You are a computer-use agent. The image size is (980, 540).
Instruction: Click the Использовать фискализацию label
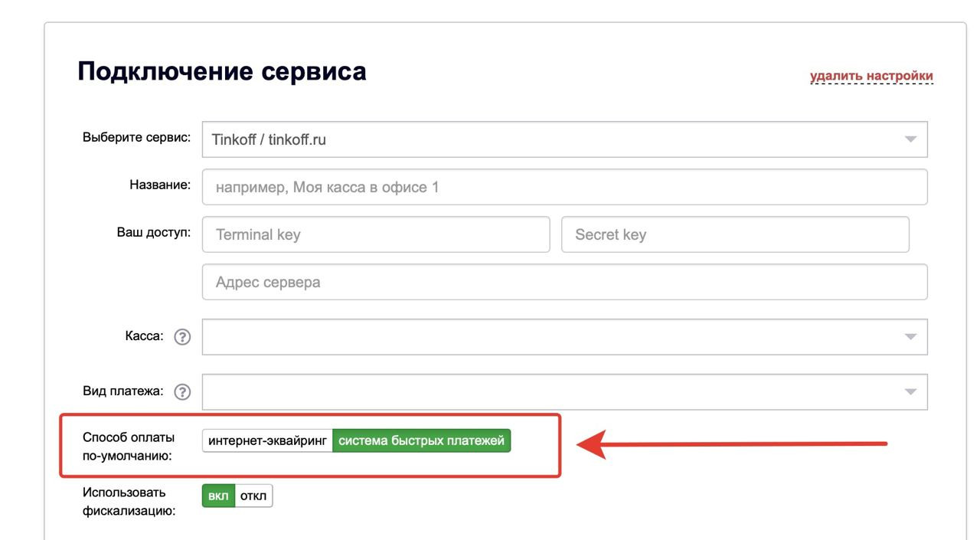(x=128, y=501)
